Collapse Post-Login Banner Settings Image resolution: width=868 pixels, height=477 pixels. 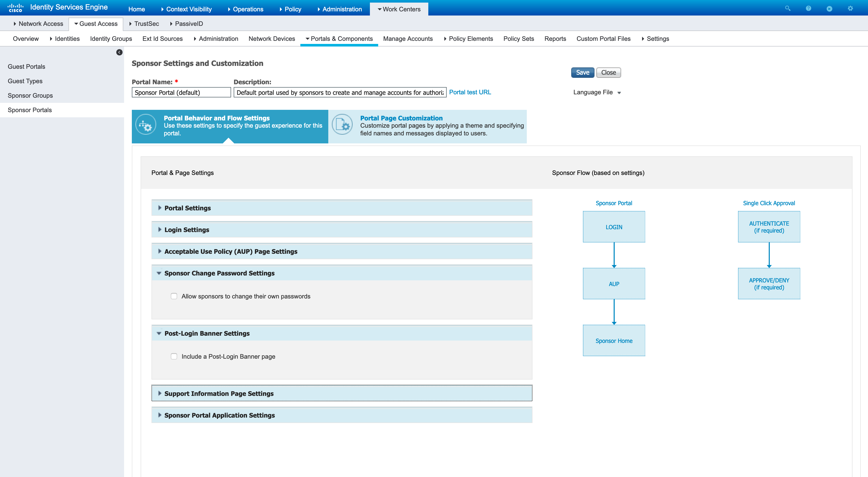(x=342, y=333)
